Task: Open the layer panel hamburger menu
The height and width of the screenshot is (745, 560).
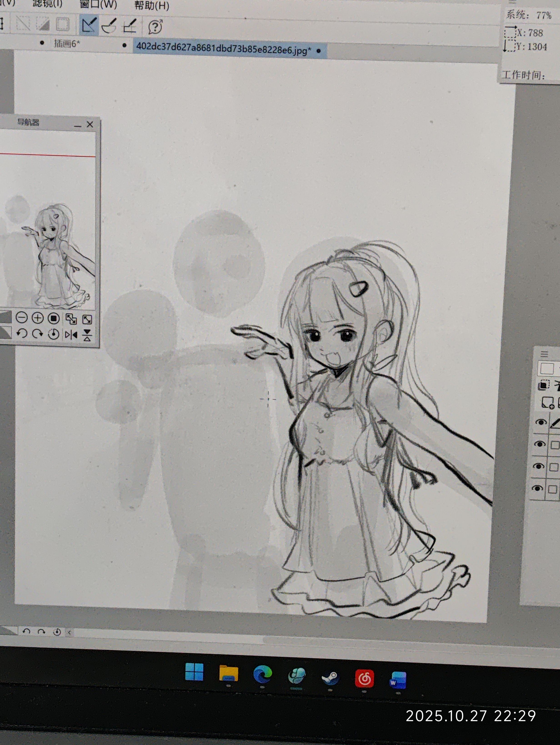Action: (545, 354)
